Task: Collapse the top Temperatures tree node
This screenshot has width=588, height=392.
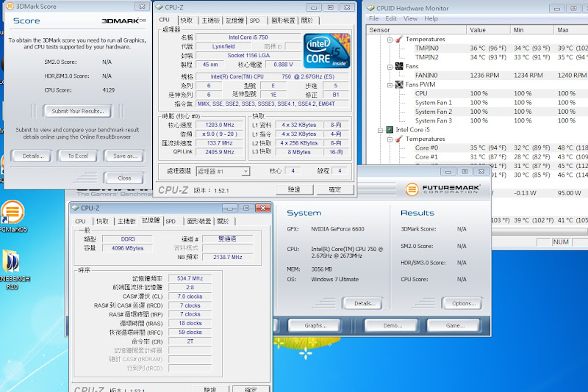Action: click(390, 40)
